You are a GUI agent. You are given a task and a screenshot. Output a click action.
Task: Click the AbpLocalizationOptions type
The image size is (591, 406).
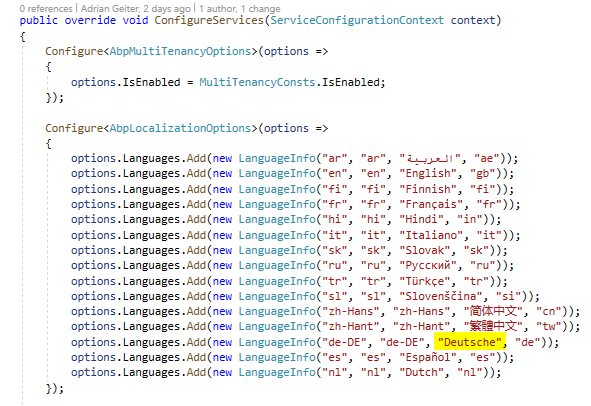pyautogui.click(x=181, y=128)
